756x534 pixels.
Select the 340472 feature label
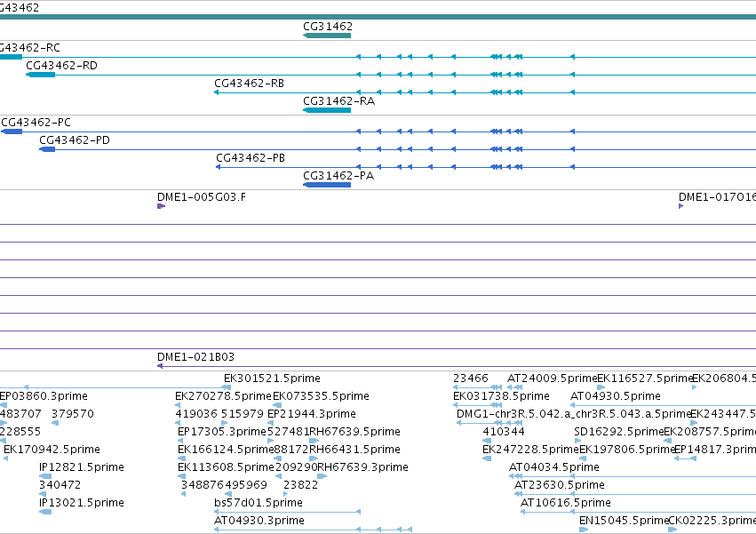(x=60, y=486)
